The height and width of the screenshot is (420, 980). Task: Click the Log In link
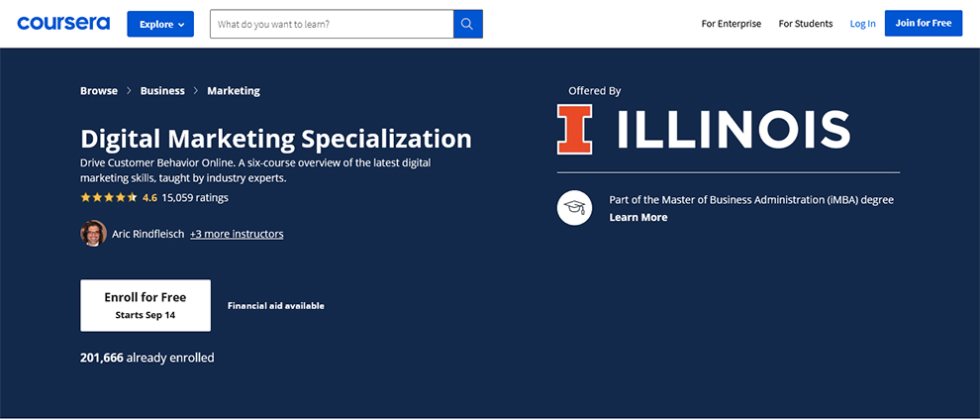click(862, 24)
